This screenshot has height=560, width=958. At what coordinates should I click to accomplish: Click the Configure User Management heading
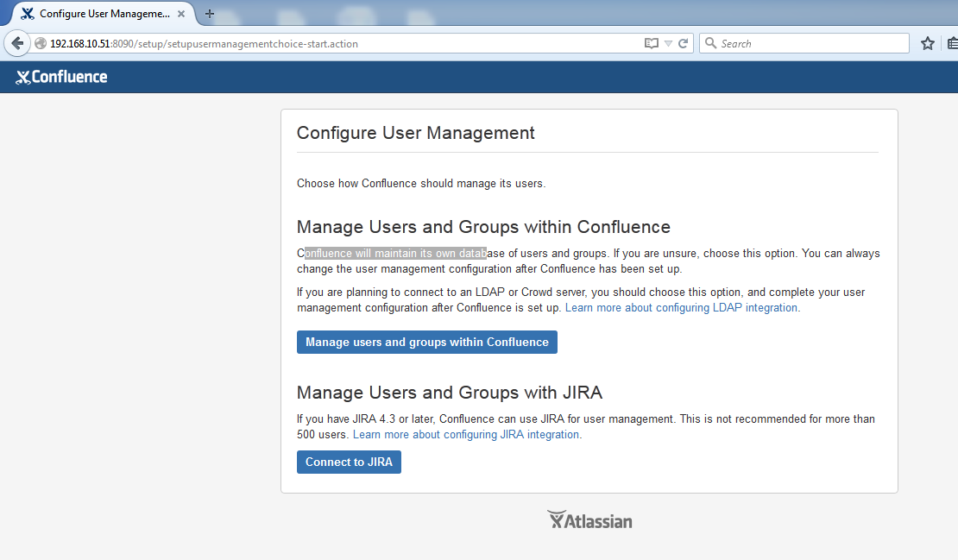[415, 133]
